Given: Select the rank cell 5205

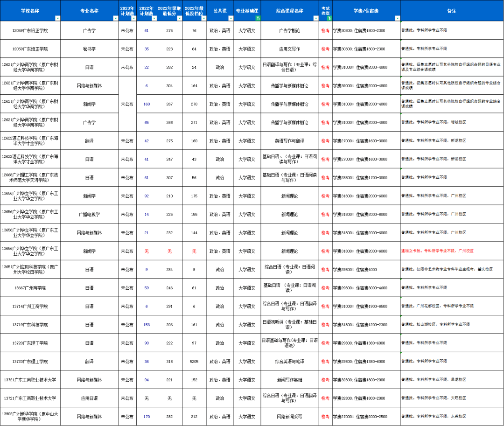Looking at the screenshot, I should click(194, 362).
